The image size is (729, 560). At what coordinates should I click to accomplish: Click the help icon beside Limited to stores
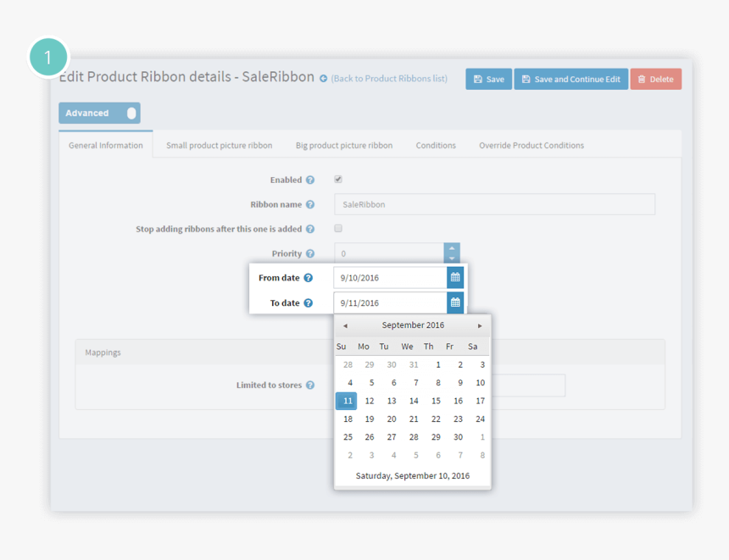point(310,385)
